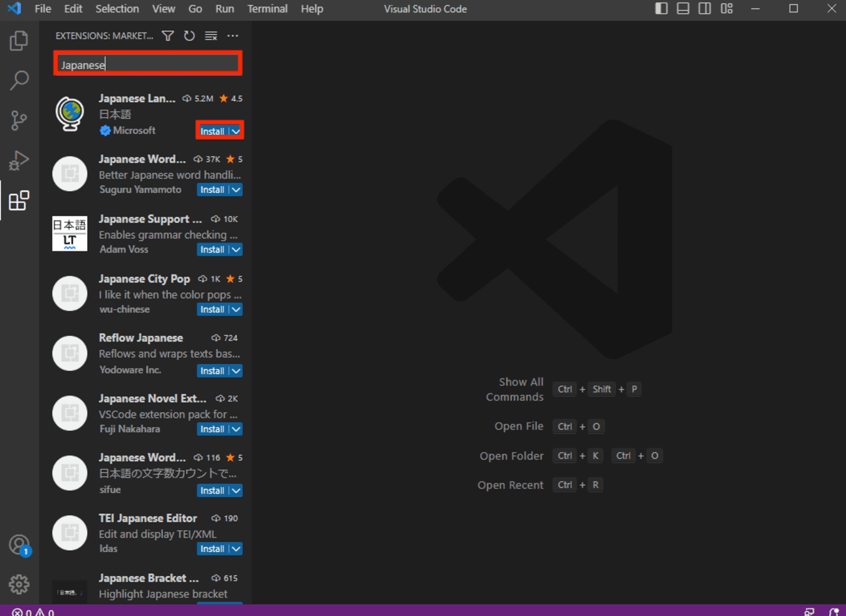Image resolution: width=846 pixels, height=616 pixels.
Task: Expand install dropdown for Japanese Novel Extension
Action: click(236, 429)
